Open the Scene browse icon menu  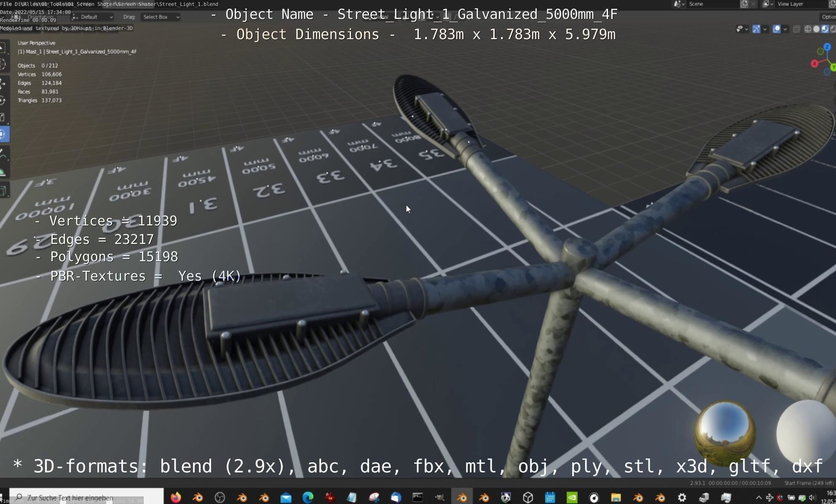(678, 4)
